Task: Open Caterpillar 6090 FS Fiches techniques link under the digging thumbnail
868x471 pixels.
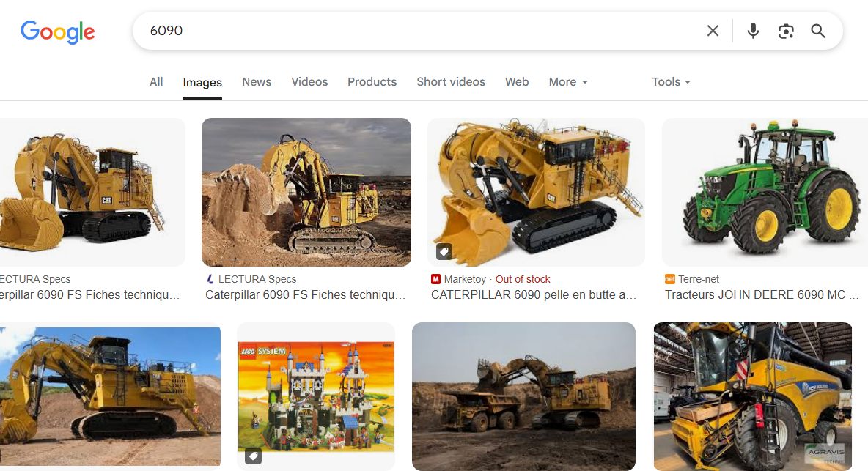Action: 305,295
